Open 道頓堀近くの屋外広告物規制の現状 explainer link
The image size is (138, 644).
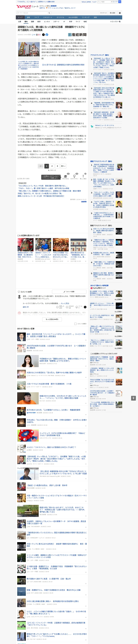(x=63, y=65)
